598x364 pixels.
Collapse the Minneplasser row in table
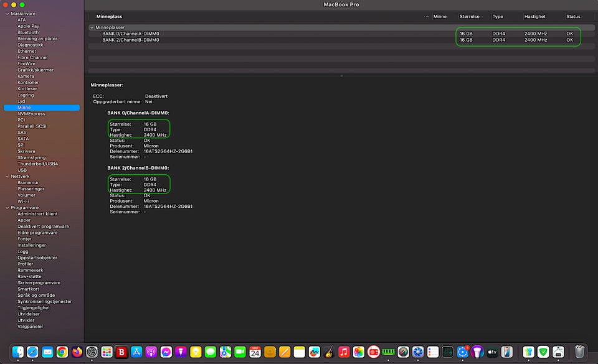pos(92,27)
